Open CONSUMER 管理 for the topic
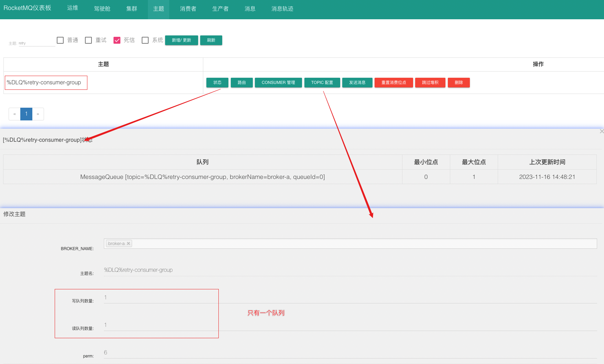This screenshot has height=364, width=604. point(278,83)
